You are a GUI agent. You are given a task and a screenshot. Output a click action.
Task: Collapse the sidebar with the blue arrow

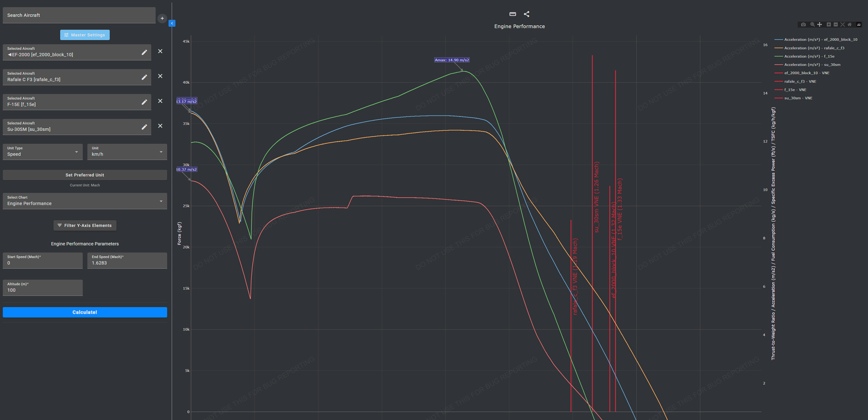[x=172, y=23]
